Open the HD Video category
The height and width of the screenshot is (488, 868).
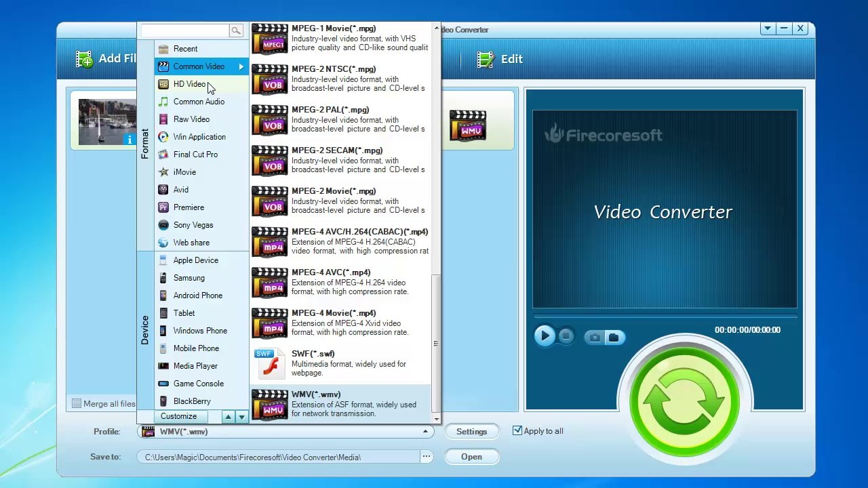pyautogui.click(x=201, y=84)
